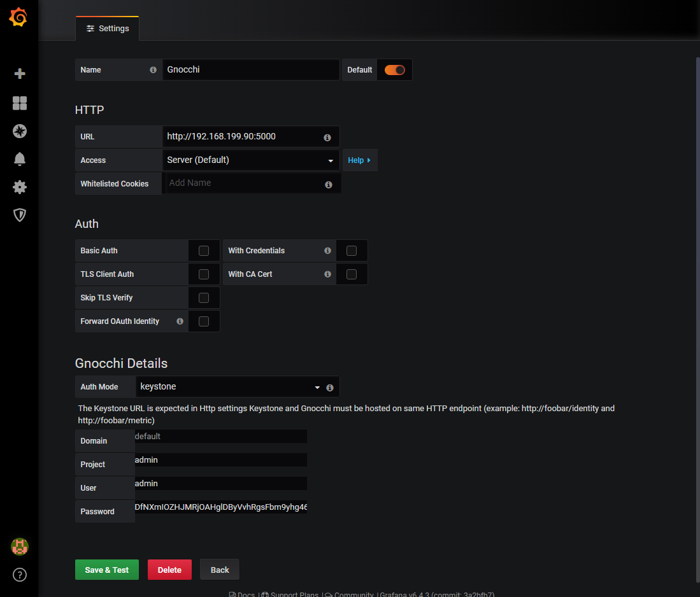This screenshot has height=597, width=700.
Task: Open the Explore compass icon
Action: [x=20, y=131]
